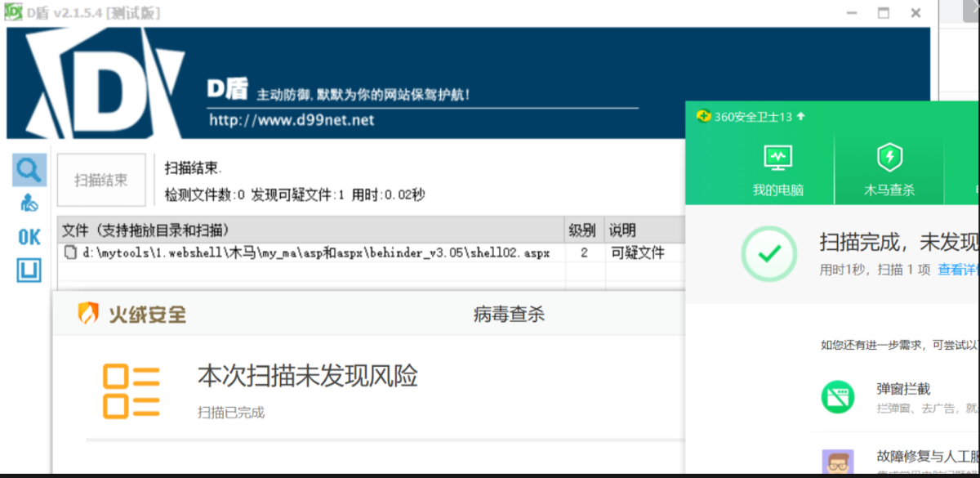Open 弹窗拦截 feature in 360
The image size is (980, 478).
pyautogui.click(x=903, y=389)
